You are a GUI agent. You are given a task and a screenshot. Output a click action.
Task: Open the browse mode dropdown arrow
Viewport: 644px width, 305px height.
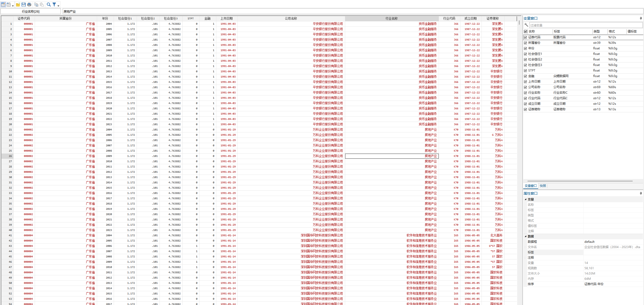[x=13, y=6]
